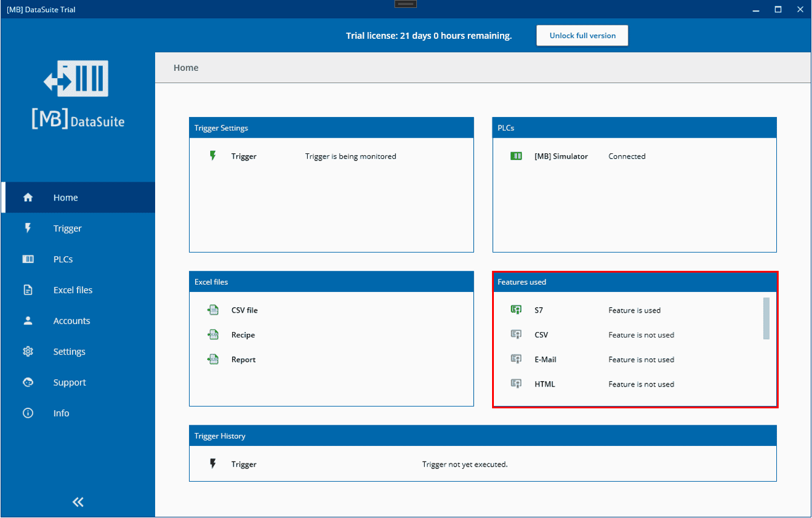Collapse the sidebar with double chevron
The height and width of the screenshot is (518, 812).
tap(78, 502)
